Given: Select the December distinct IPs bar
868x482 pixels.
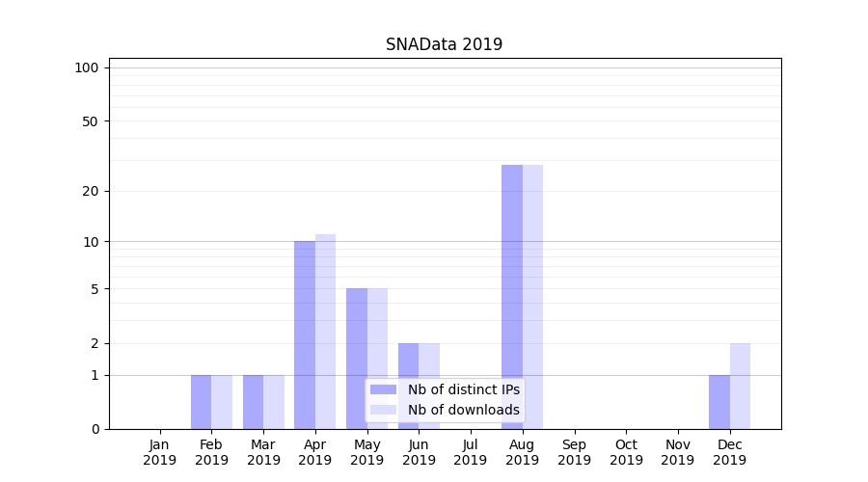Looking at the screenshot, I should (x=719, y=402).
